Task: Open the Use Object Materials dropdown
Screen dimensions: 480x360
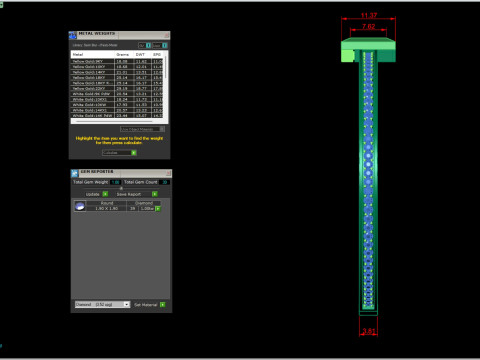Action: 142,129
